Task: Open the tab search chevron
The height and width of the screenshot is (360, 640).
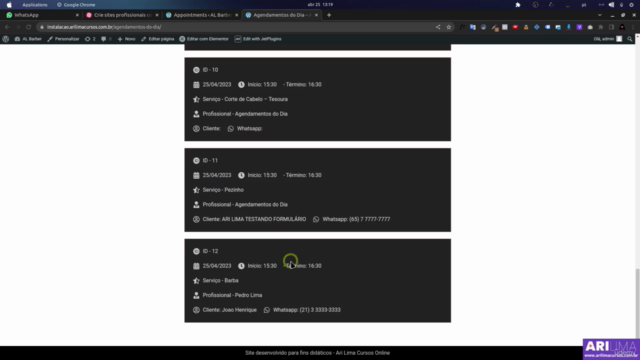Action: (x=600, y=15)
